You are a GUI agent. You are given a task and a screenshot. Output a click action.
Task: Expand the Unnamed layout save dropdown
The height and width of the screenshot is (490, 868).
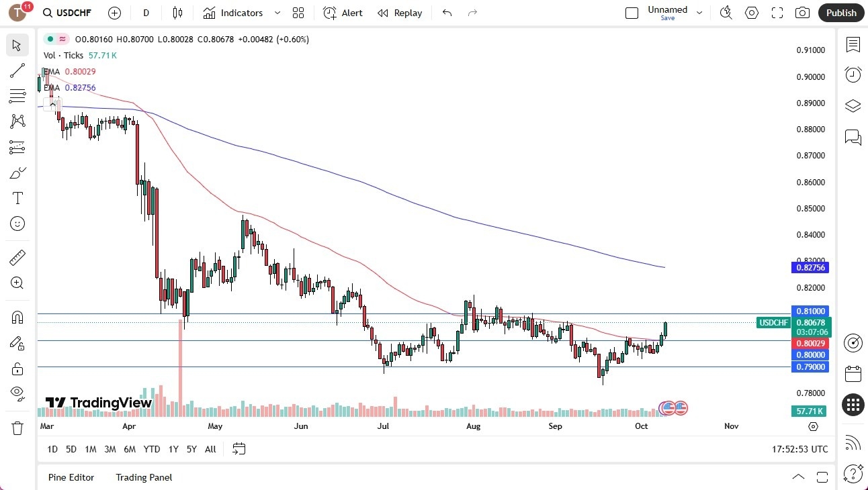(x=699, y=13)
